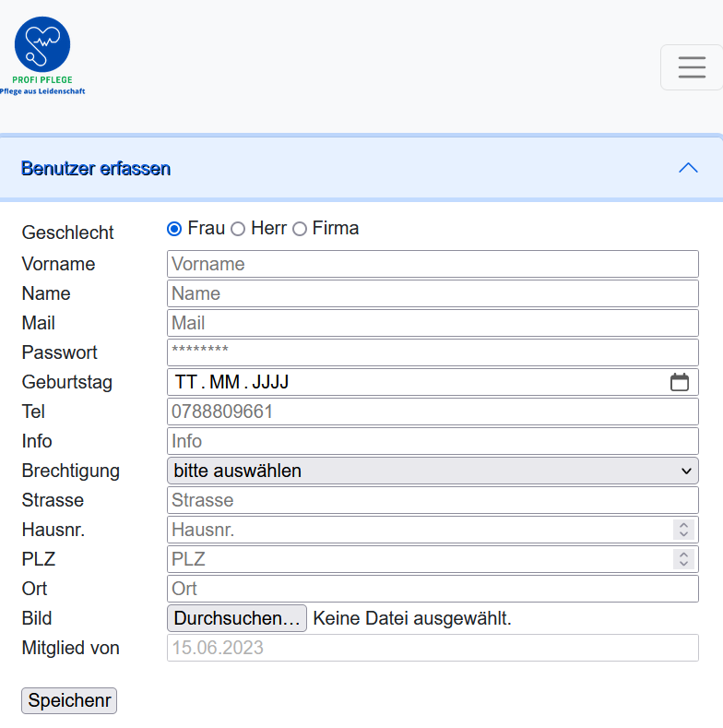723x728 pixels.
Task: Open the hamburger navigation menu
Action: [x=692, y=67]
